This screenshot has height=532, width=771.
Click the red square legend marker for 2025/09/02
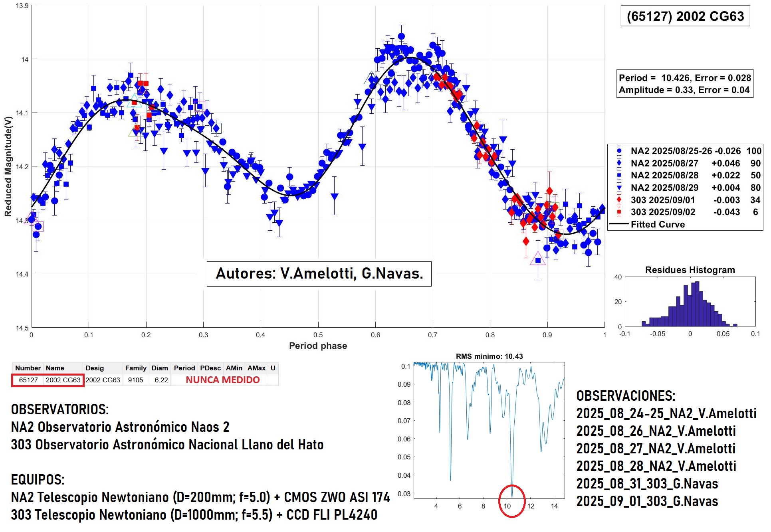point(619,212)
